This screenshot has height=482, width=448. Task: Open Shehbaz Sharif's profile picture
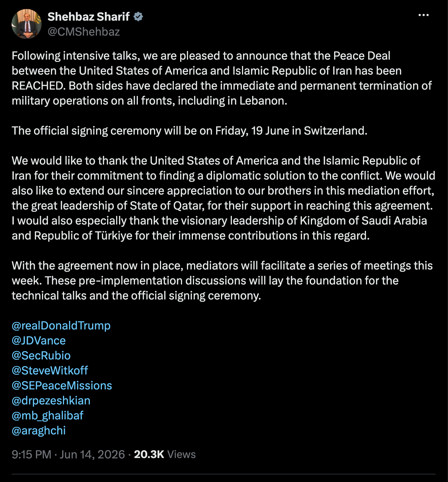tap(27, 24)
